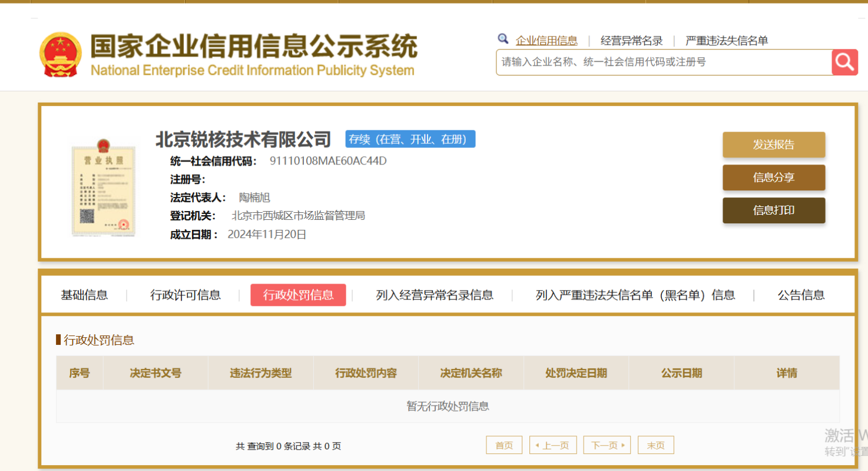Jump to last page with 末页
The height and width of the screenshot is (471, 868).
pos(655,446)
